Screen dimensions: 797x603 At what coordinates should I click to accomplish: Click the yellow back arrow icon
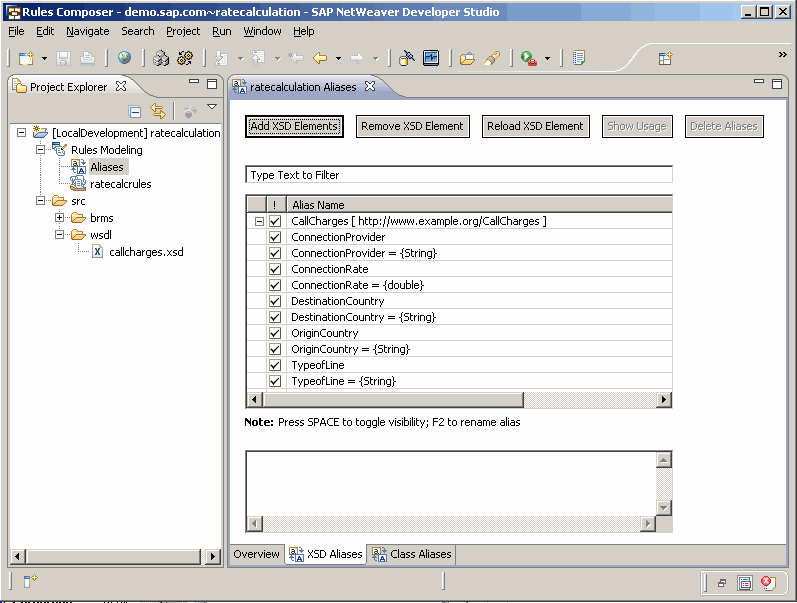(x=320, y=58)
